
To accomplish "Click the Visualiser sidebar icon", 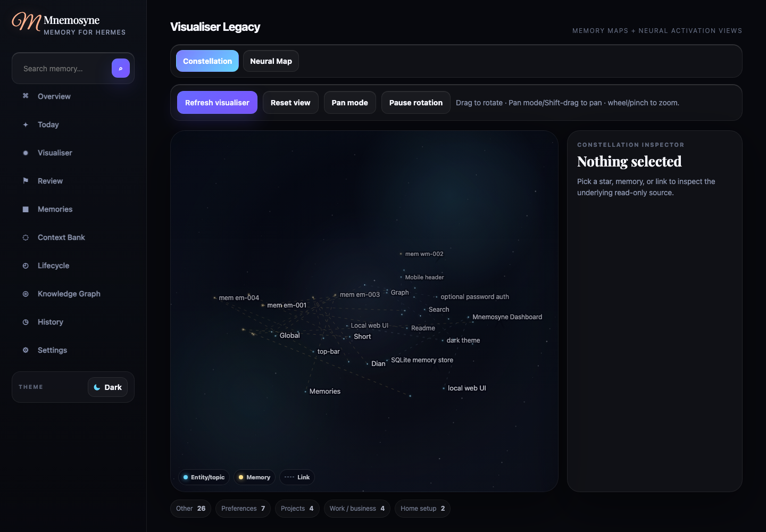I will click(26, 153).
